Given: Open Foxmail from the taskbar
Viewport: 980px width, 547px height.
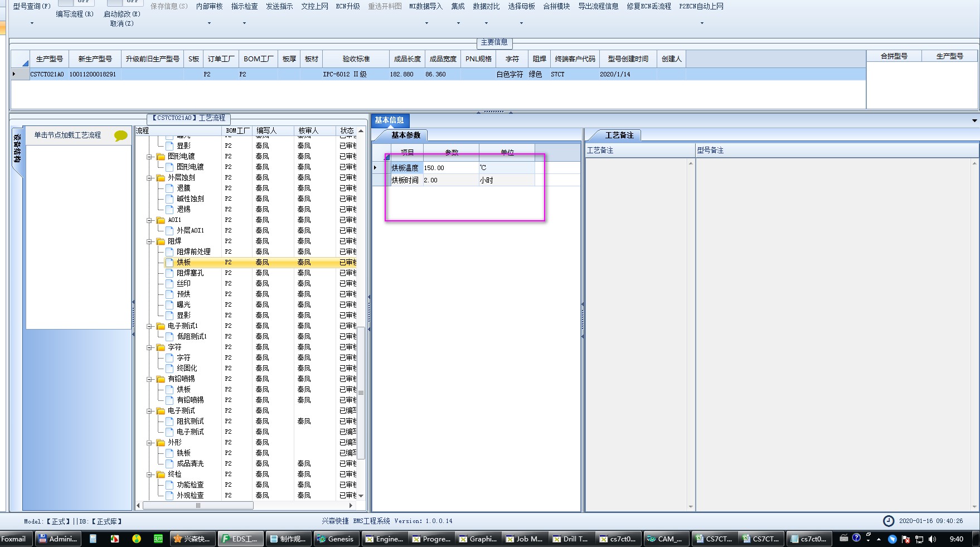Looking at the screenshot, I should point(16,539).
